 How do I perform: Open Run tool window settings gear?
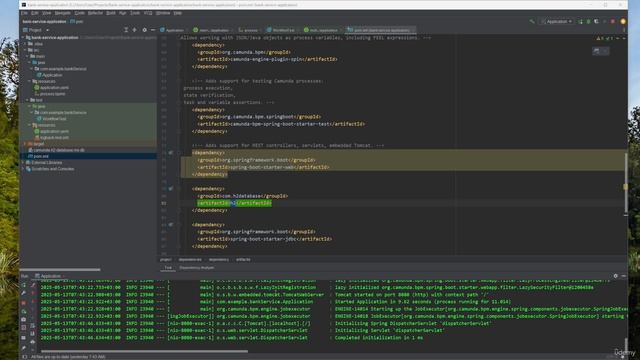click(616, 276)
